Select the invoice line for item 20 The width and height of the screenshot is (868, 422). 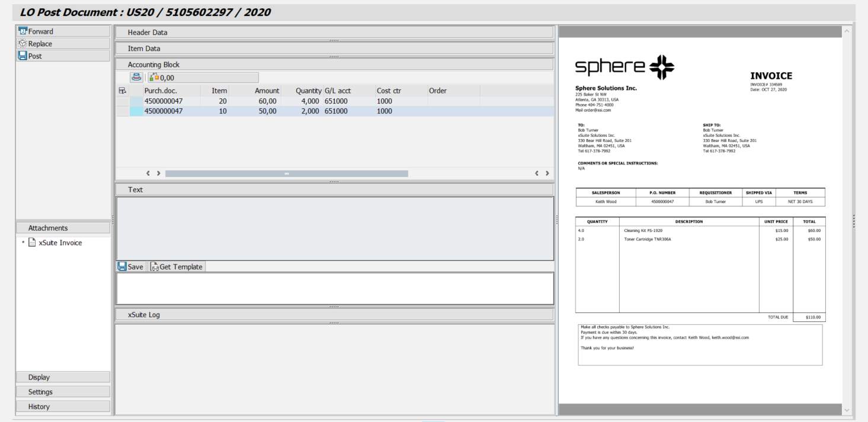click(x=267, y=101)
